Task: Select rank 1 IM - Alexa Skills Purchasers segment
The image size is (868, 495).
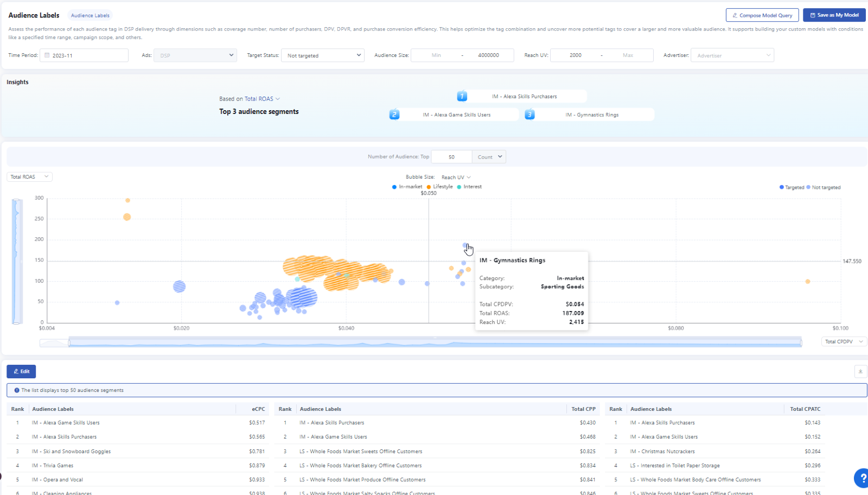Action: [x=524, y=97]
